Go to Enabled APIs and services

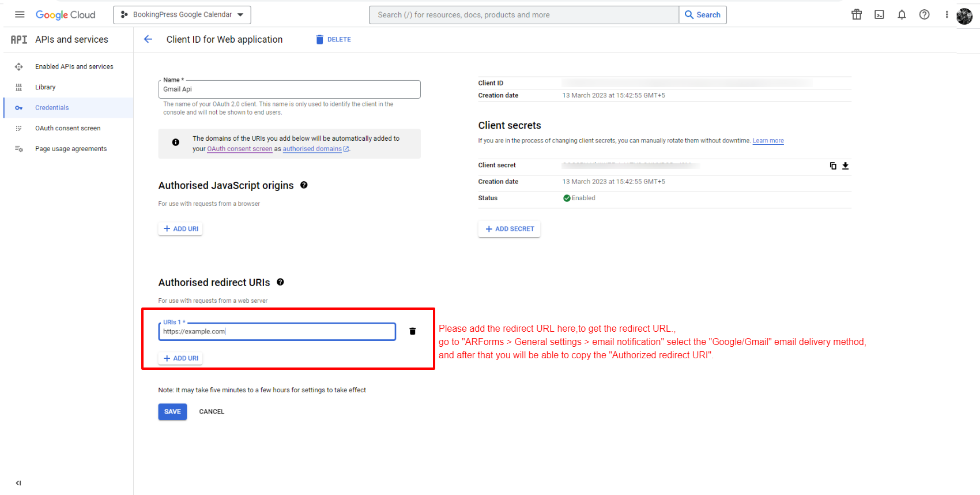click(74, 67)
